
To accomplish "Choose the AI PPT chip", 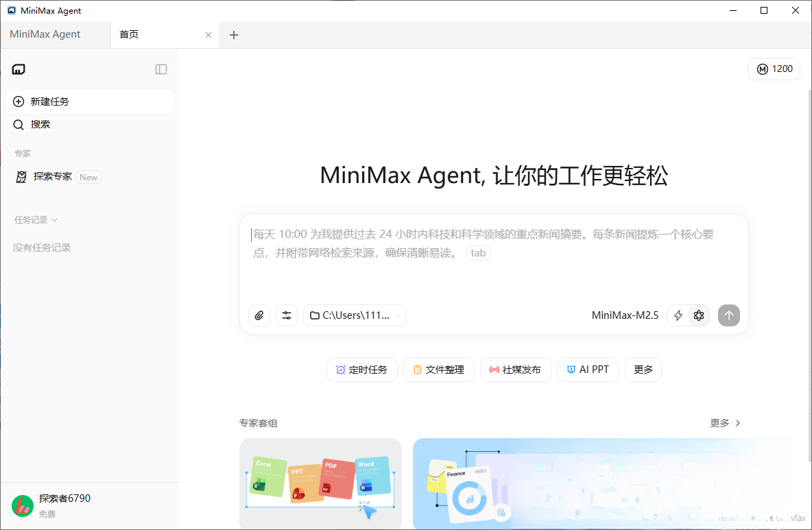I will pyautogui.click(x=588, y=370).
